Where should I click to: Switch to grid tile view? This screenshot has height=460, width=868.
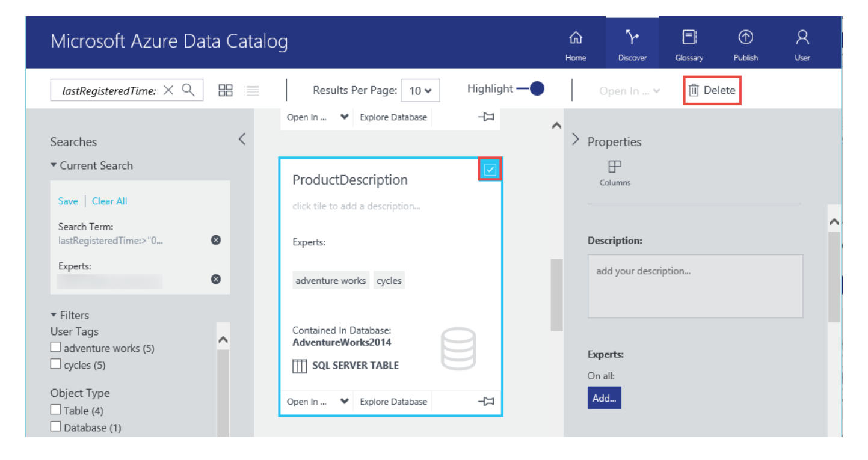(226, 91)
